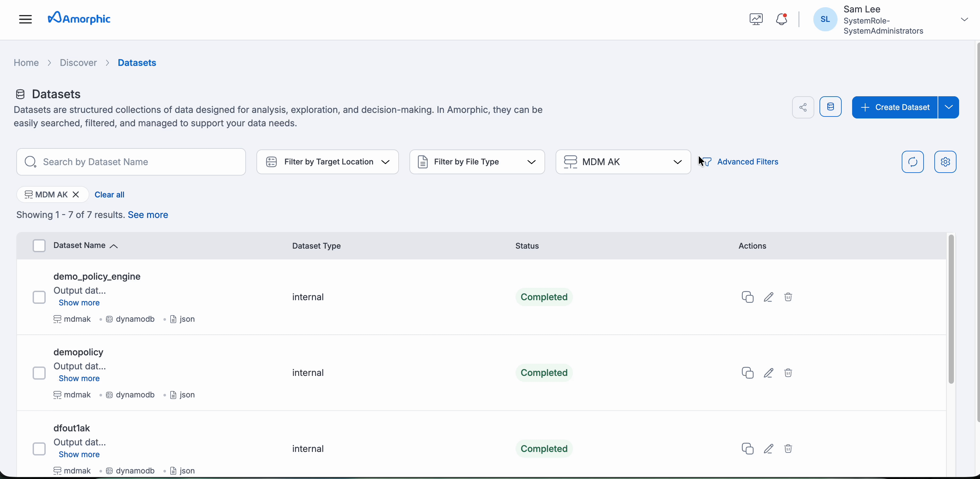
Task: Focus the Search by Dataset Name field
Action: (131, 162)
